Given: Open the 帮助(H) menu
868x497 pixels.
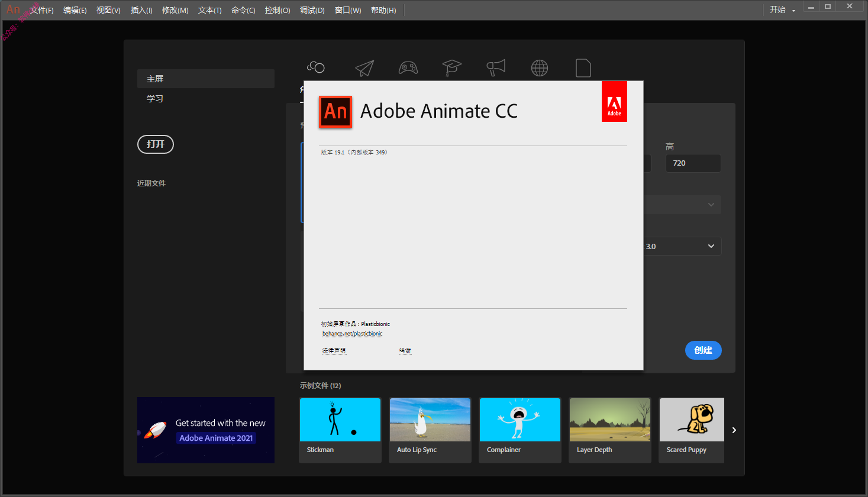Looking at the screenshot, I should point(383,10).
